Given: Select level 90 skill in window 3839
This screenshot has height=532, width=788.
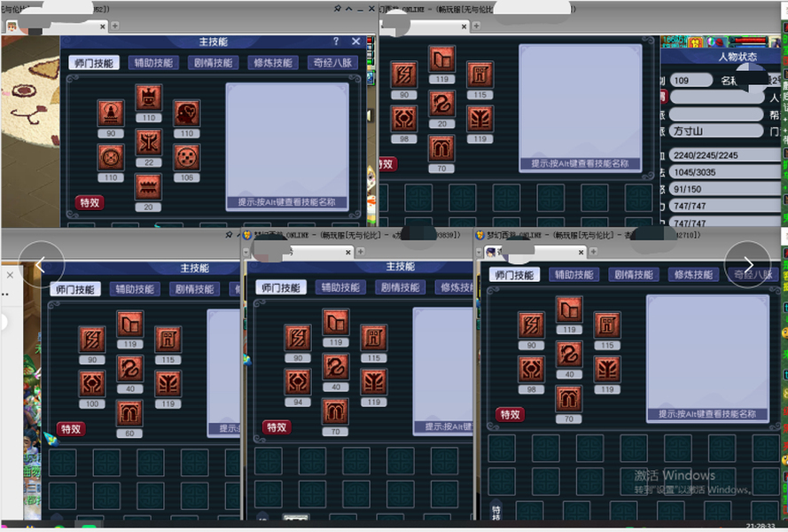Looking at the screenshot, I should [298, 338].
